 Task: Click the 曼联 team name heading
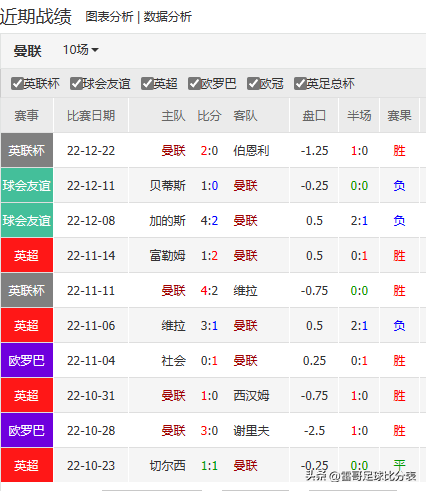point(27,51)
